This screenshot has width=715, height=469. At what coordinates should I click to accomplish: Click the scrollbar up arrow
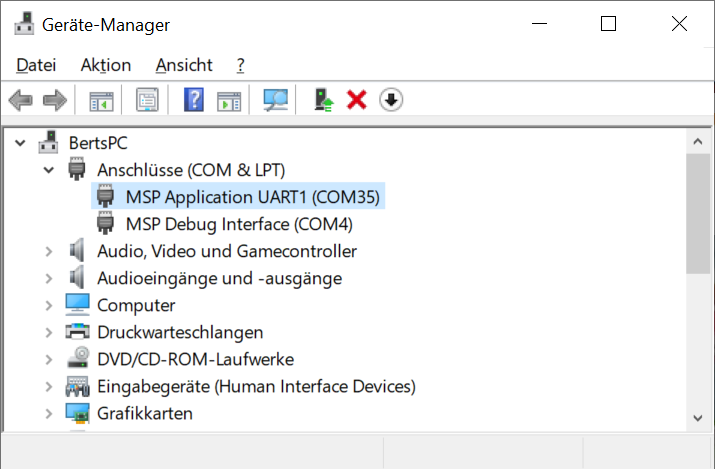pyautogui.click(x=698, y=141)
